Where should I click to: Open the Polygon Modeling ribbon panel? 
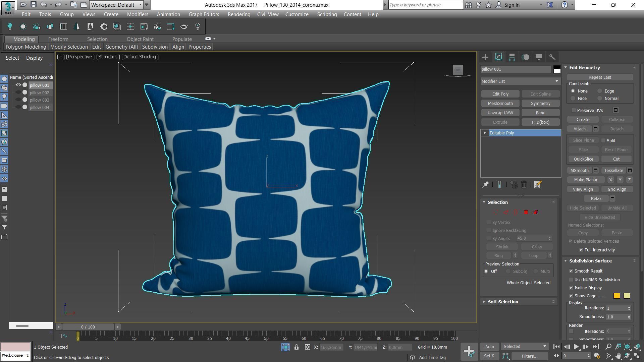[x=26, y=47]
